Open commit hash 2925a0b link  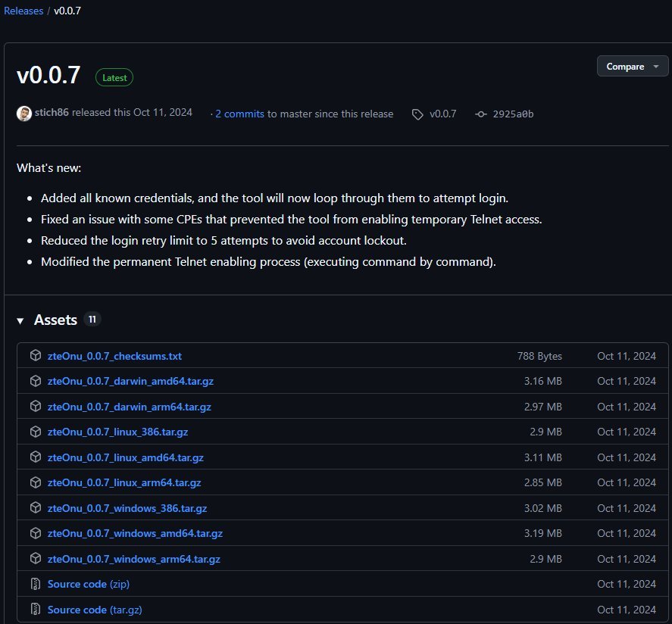513,114
